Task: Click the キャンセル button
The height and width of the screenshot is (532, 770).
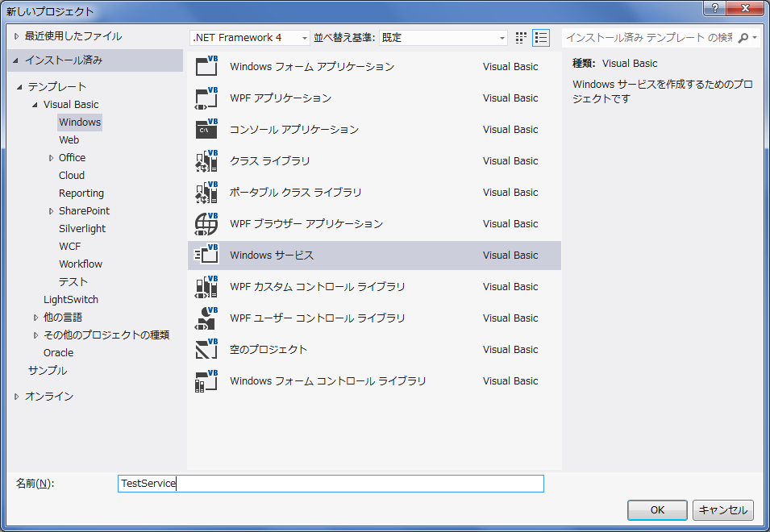Action: click(x=723, y=510)
